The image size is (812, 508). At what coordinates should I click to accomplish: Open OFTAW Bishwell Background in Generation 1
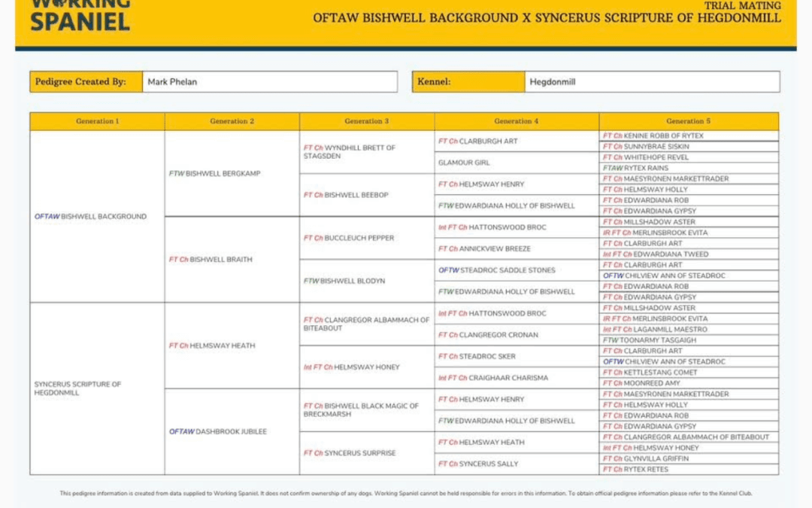(x=90, y=217)
